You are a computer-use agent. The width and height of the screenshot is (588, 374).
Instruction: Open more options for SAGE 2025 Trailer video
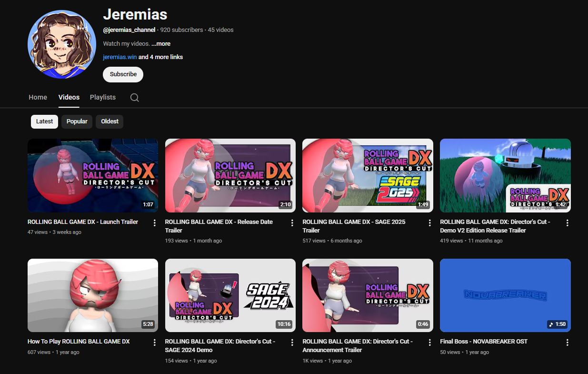tap(430, 222)
